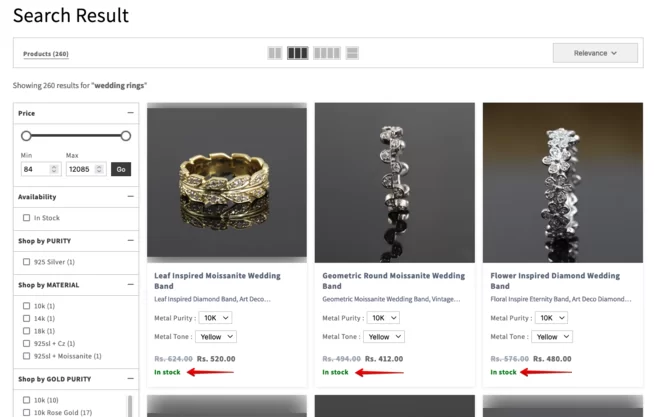Viewport: 654px width, 417px height.
Task: Collapse the Availability filter section
Action: 131,196
